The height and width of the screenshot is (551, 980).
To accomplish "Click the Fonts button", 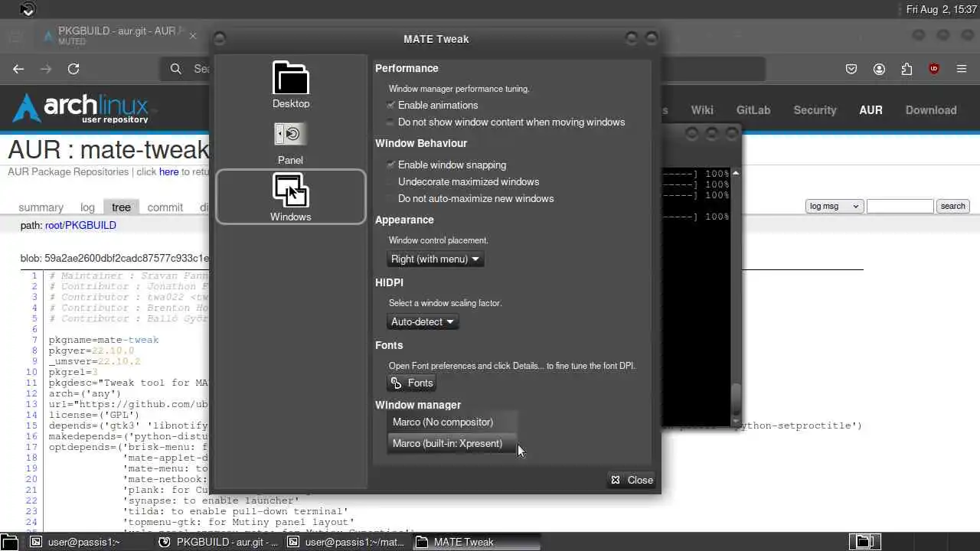I will point(412,383).
